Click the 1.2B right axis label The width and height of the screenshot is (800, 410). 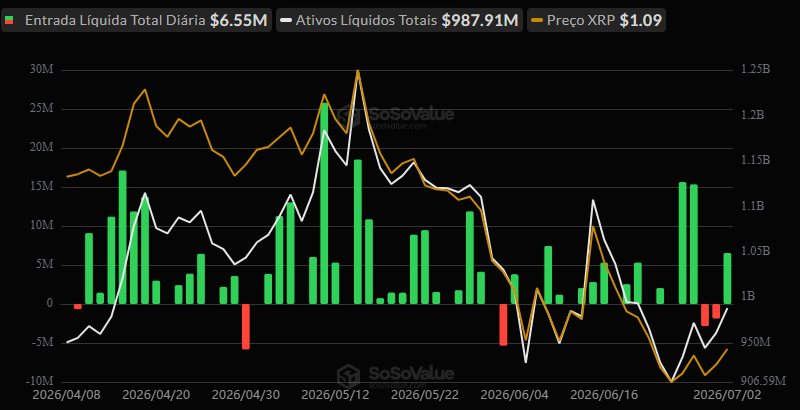tap(753, 115)
